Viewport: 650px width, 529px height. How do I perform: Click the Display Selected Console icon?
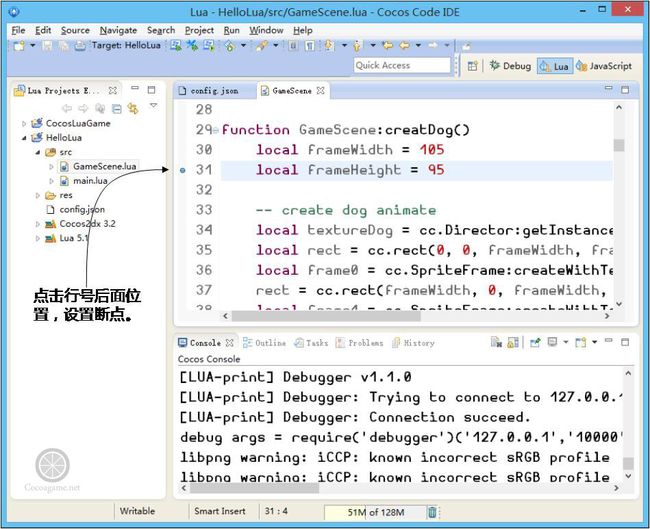(x=552, y=342)
